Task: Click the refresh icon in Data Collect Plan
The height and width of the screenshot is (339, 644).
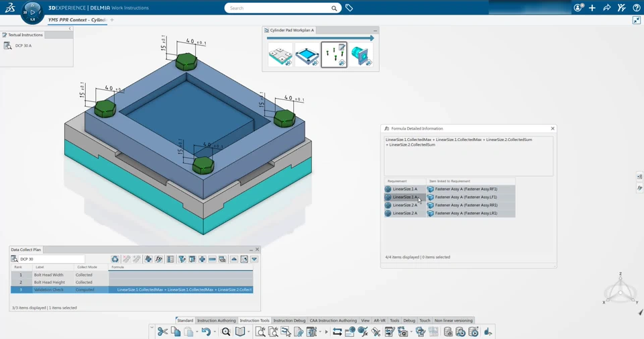Action: (x=115, y=259)
